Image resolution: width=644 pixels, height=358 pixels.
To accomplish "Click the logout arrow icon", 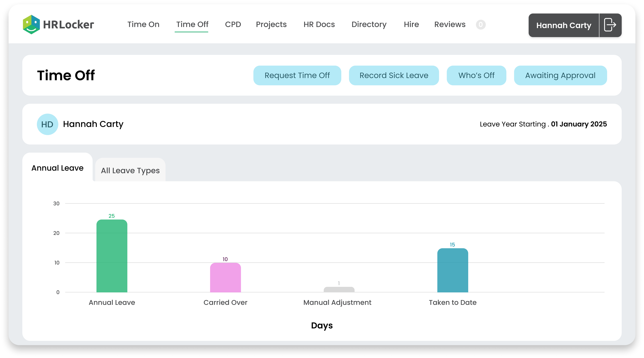I will click(x=610, y=25).
